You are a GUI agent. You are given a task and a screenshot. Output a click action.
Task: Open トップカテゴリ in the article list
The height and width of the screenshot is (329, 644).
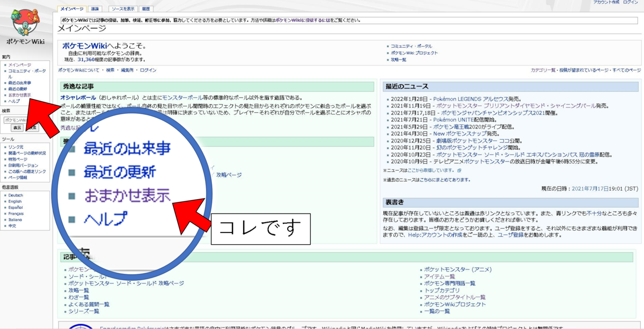(x=442, y=290)
